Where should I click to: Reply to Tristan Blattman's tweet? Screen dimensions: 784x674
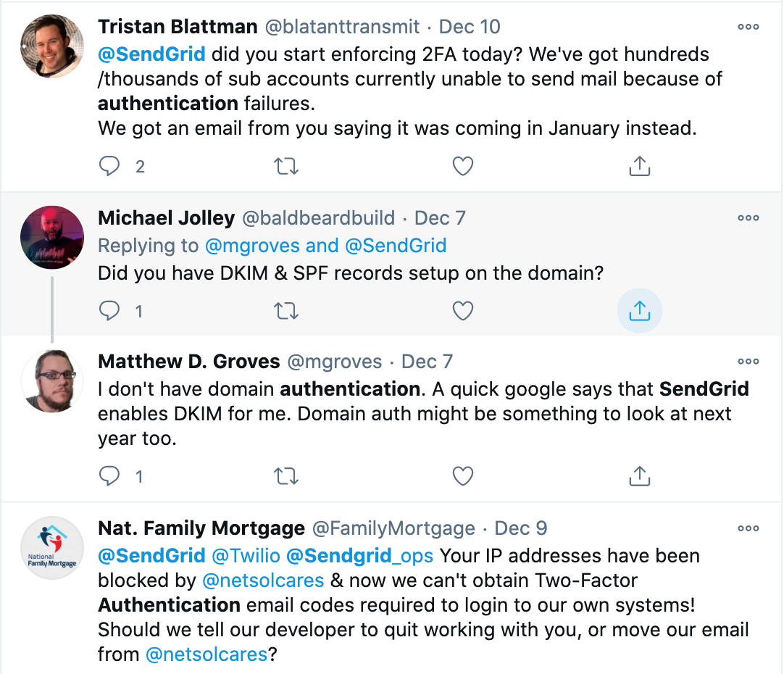click(x=109, y=167)
